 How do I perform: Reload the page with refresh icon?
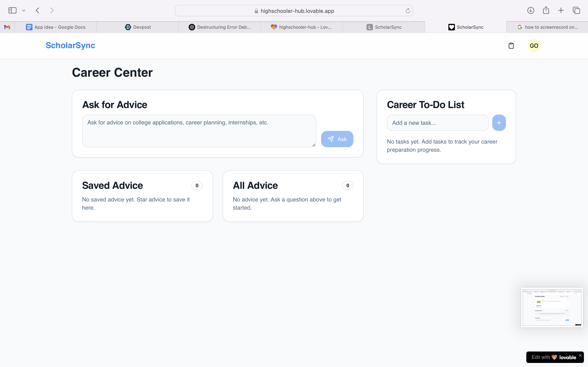click(x=408, y=11)
